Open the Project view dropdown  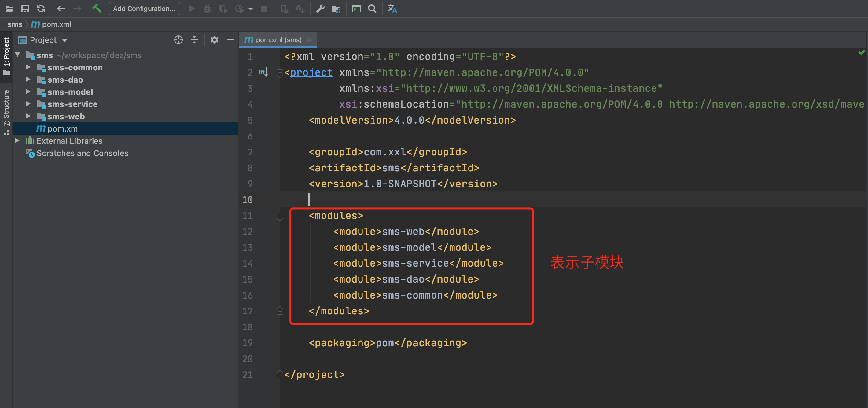[x=65, y=40]
